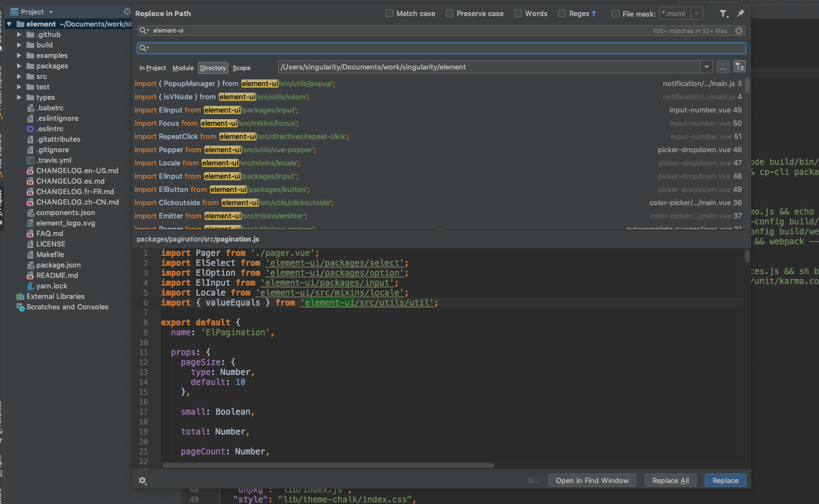
Task: Click the browse directory ellipsis button
Action: [723, 67]
